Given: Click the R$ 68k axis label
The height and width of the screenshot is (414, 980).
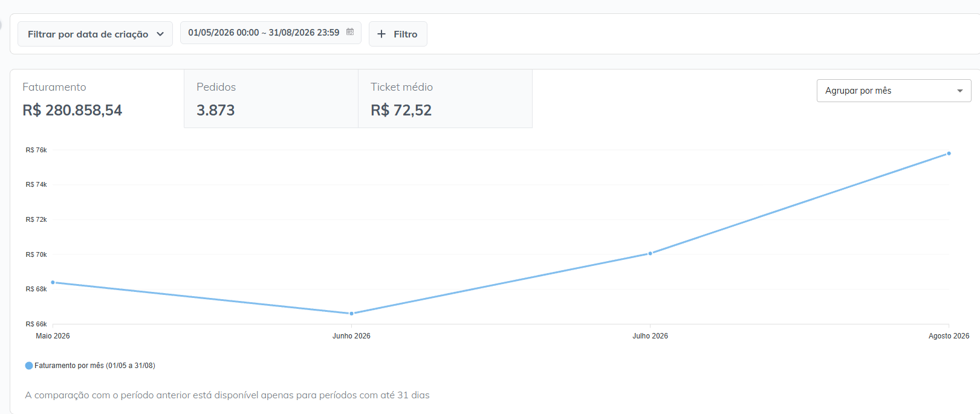Looking at the screenshot, I should pos(36,289).
